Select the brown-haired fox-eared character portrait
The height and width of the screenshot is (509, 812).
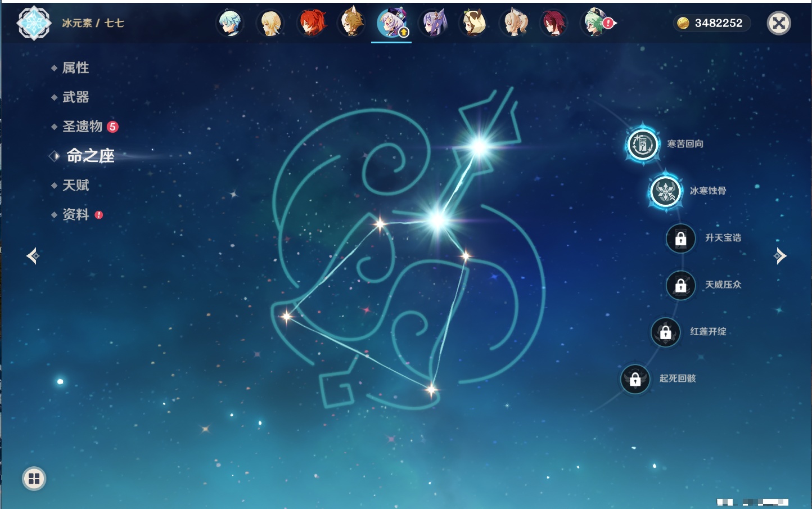point(351,24)
